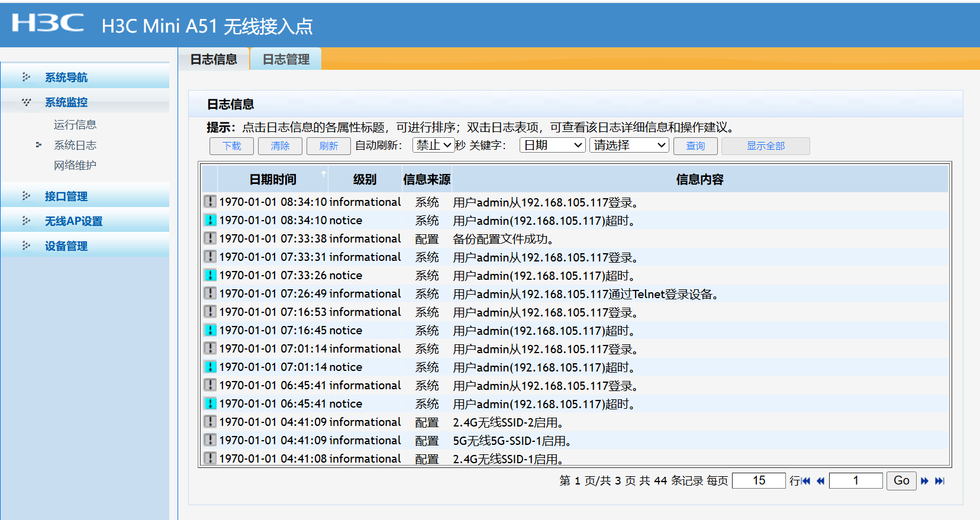Open the 日期 keyword type dropdown

(552, 145)
